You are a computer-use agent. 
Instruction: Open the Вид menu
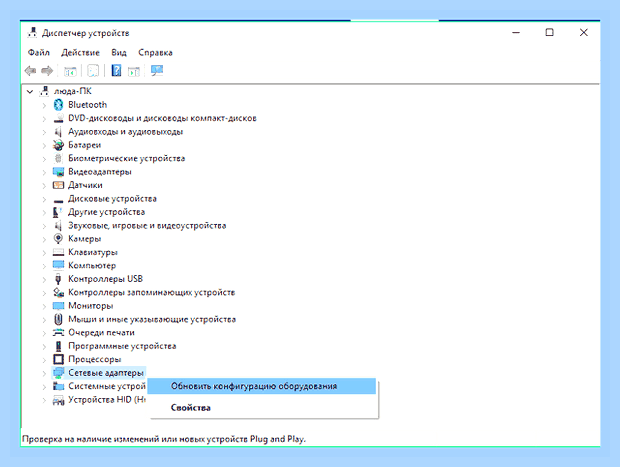pyautogui.click(x=119, y=53)
